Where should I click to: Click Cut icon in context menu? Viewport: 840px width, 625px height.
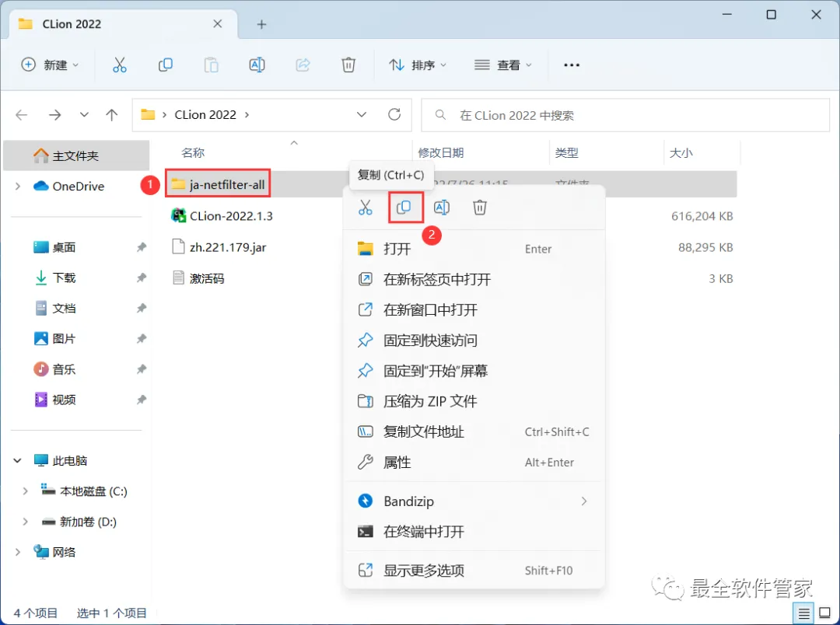click(366, 208)
